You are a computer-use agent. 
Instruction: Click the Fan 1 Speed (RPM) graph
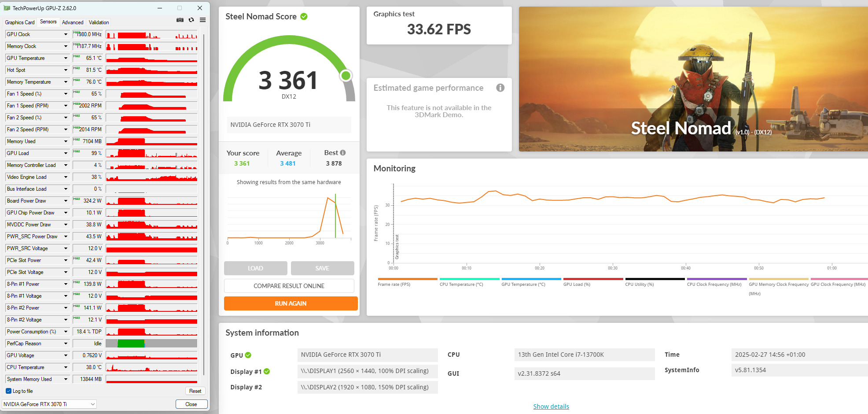coord(151,106)
